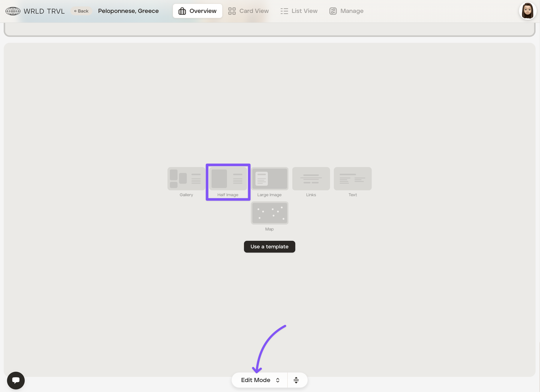Open the Edit Mode dropdown
This screenshot has width=540, height=392.
coord(256,380)
